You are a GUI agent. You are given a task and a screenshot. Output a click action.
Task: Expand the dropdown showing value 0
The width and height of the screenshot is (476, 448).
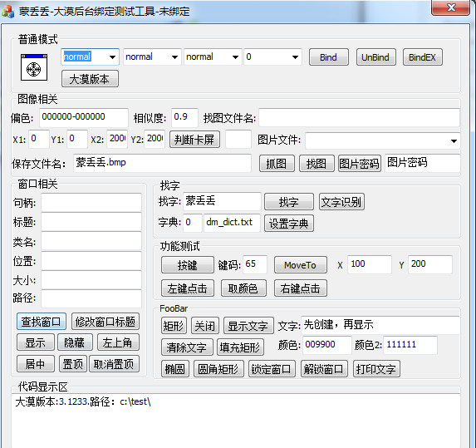[x=295, y=57]
